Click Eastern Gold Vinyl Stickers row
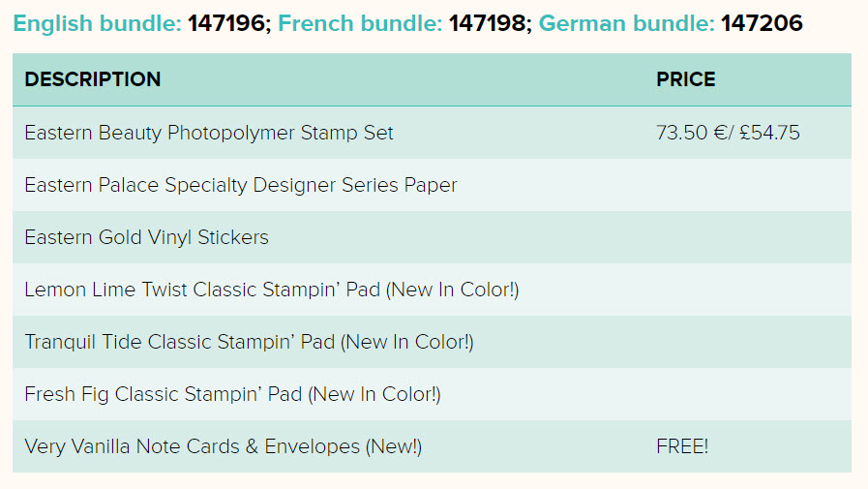 [432, 237]
